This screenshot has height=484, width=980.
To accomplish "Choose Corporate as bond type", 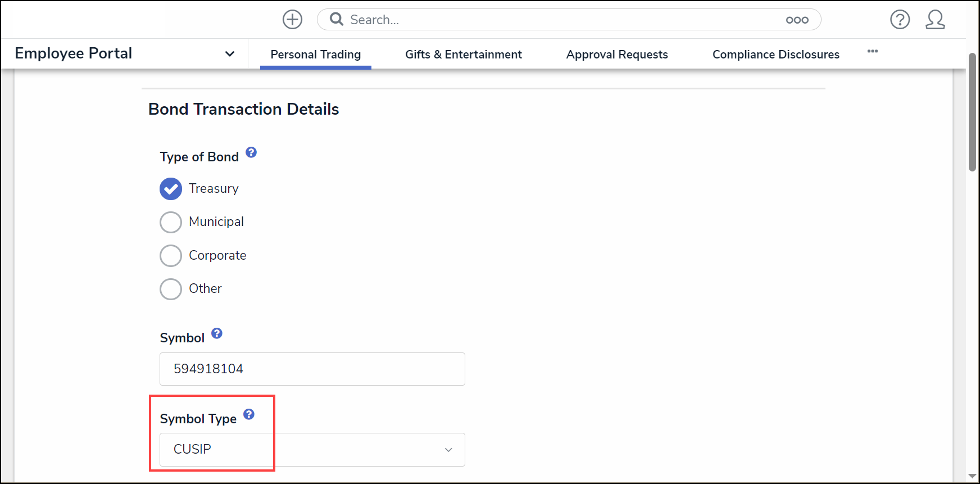I will coord(171,256).
